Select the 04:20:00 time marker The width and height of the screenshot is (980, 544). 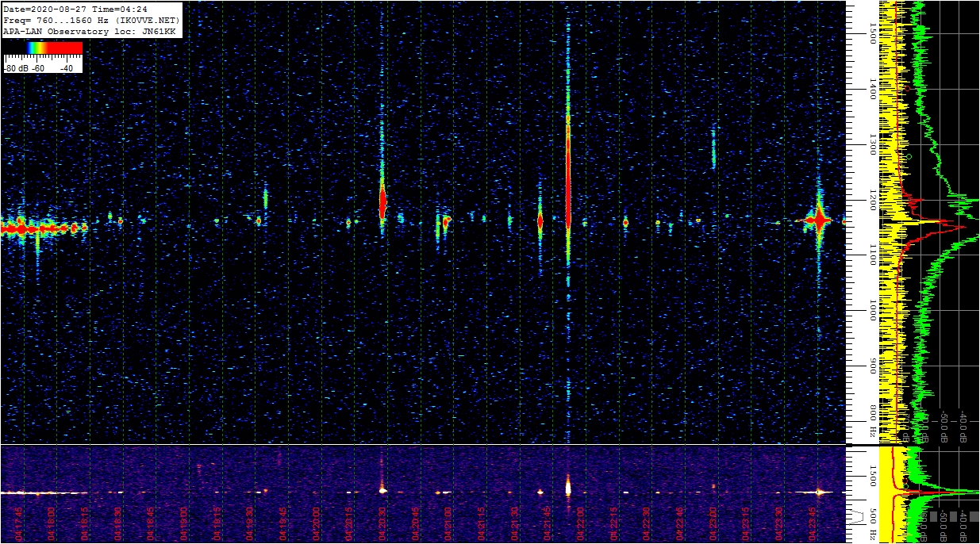click(316, 524)
